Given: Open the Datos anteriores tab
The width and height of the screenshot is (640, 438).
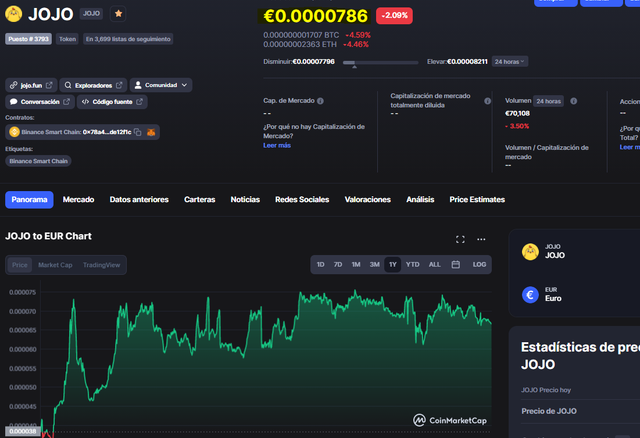Looking at the screenshot, I should pos(139,200).
